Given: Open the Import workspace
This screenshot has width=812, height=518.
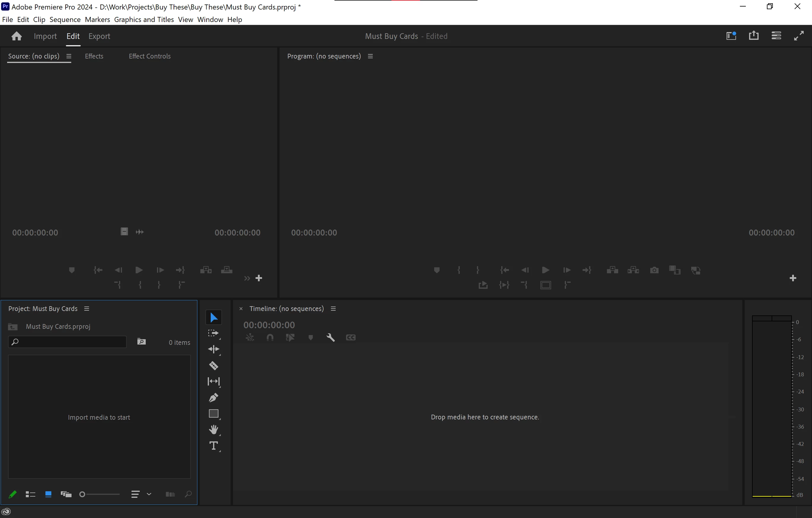Looking at the screenshot, I should (45, 36).
